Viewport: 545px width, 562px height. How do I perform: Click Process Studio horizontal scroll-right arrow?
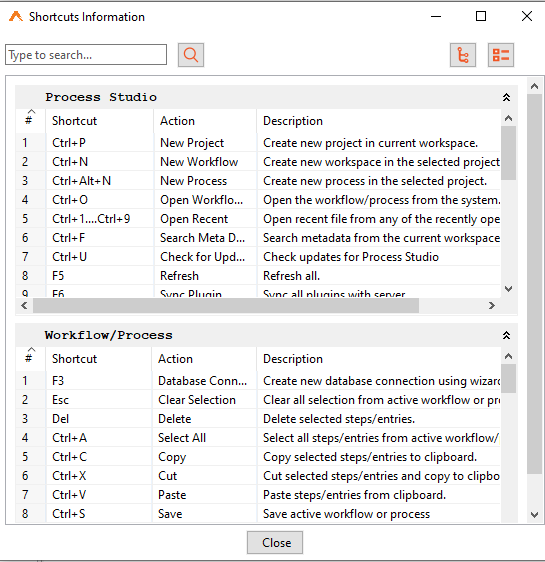(492, 305)
